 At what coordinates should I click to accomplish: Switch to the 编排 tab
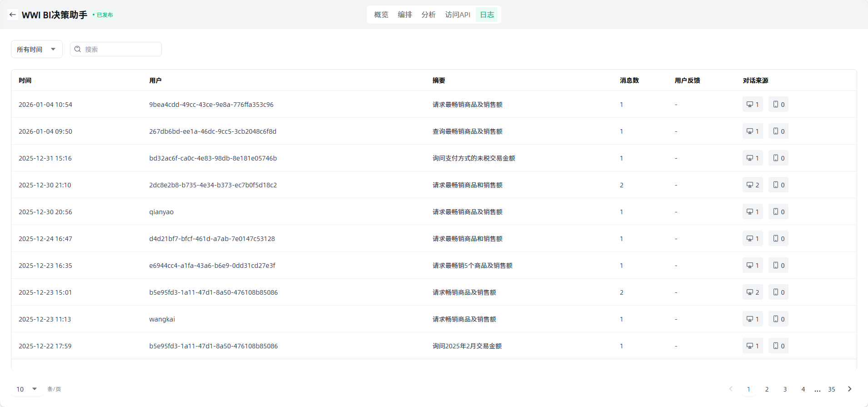[x=404, y=15]
